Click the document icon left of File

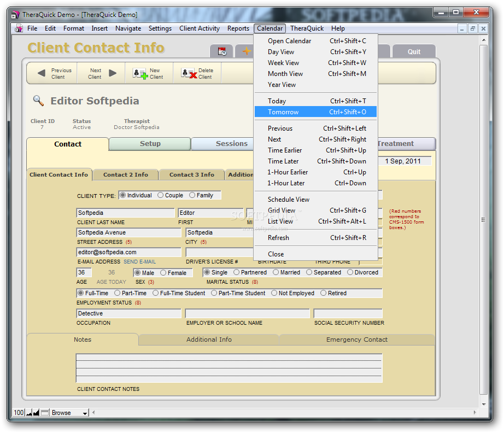tap(19, 28)
